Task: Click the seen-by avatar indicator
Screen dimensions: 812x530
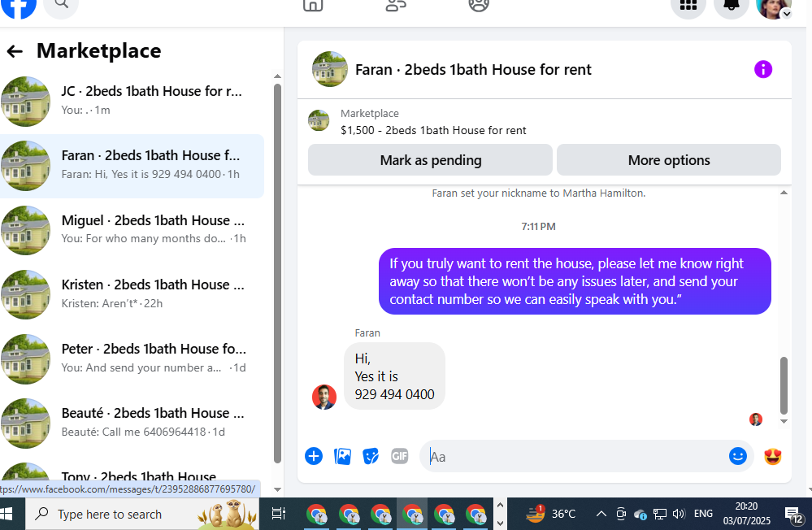Action: (756, 419)
